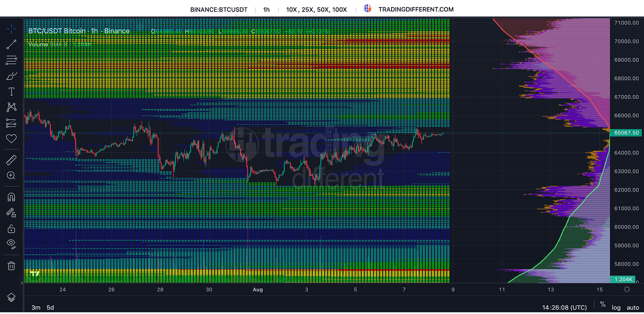Toggle stay in drawing mode pencil-lock
Viewport: 644px width, 314px height.
pos(11,213)
